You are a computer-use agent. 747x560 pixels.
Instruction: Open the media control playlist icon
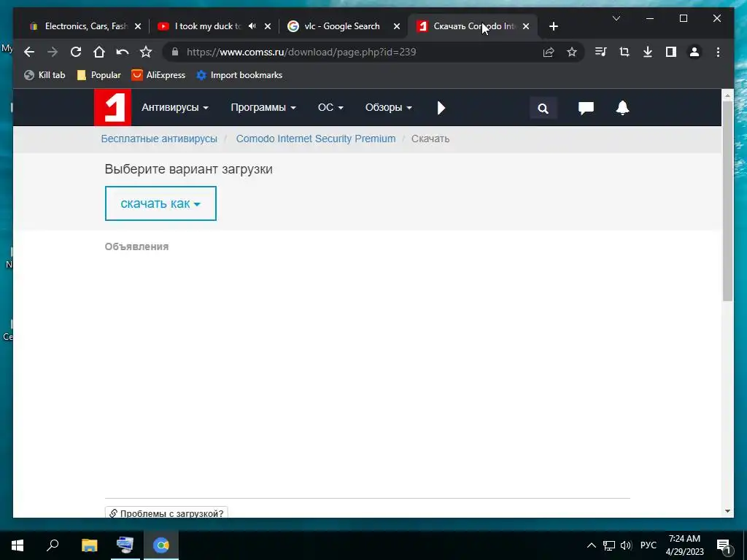pyautogui.click(x=601, y=52)
